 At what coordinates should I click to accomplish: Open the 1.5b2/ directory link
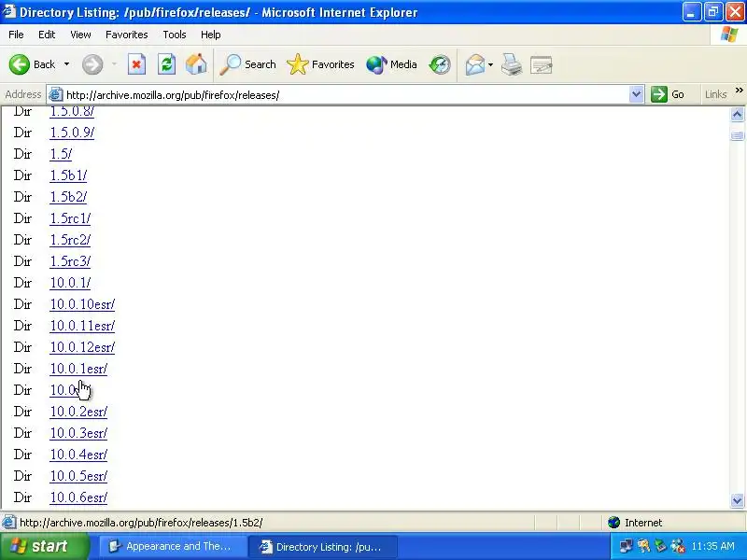pos(68,197)
